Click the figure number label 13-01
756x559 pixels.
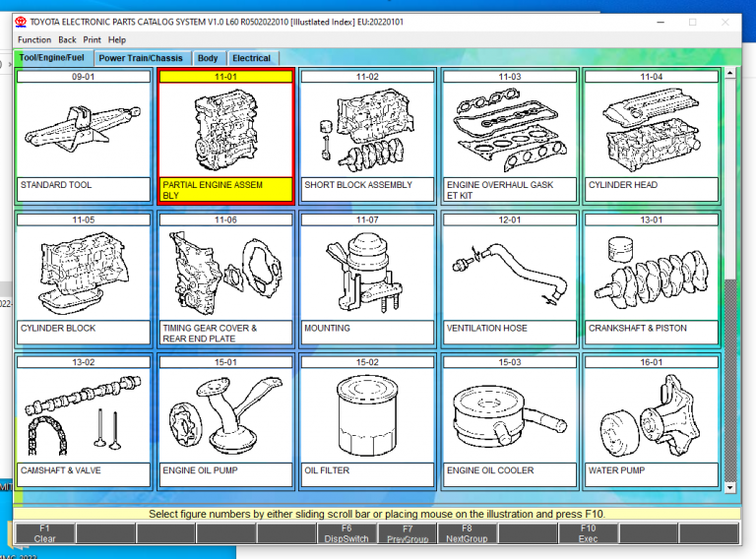pos(652,219)
